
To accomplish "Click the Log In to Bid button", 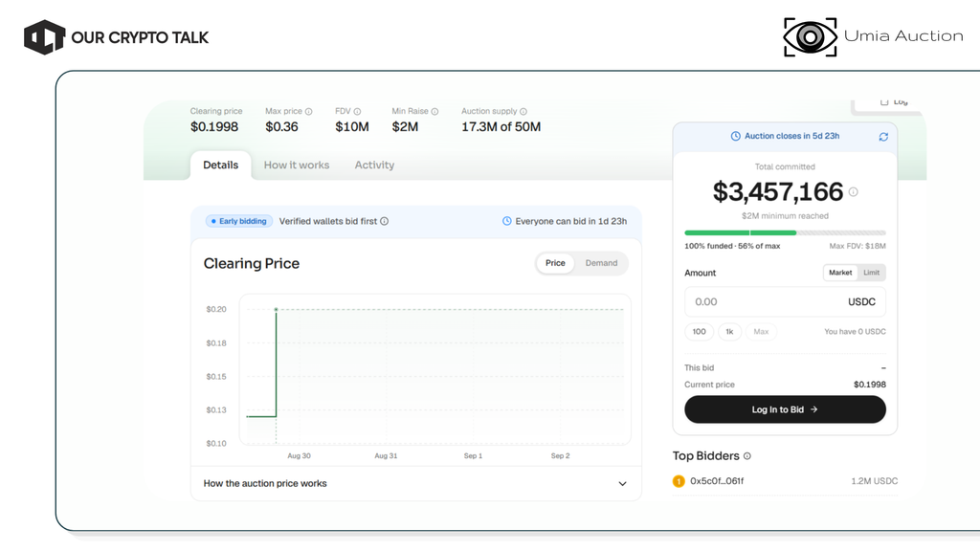I will click(x=785, y=409).
